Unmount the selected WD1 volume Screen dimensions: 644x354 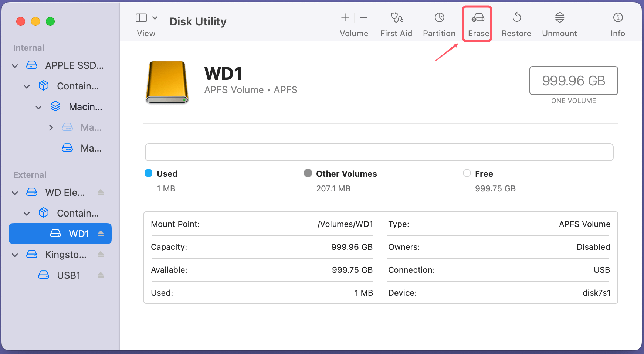tap(559, 18)
